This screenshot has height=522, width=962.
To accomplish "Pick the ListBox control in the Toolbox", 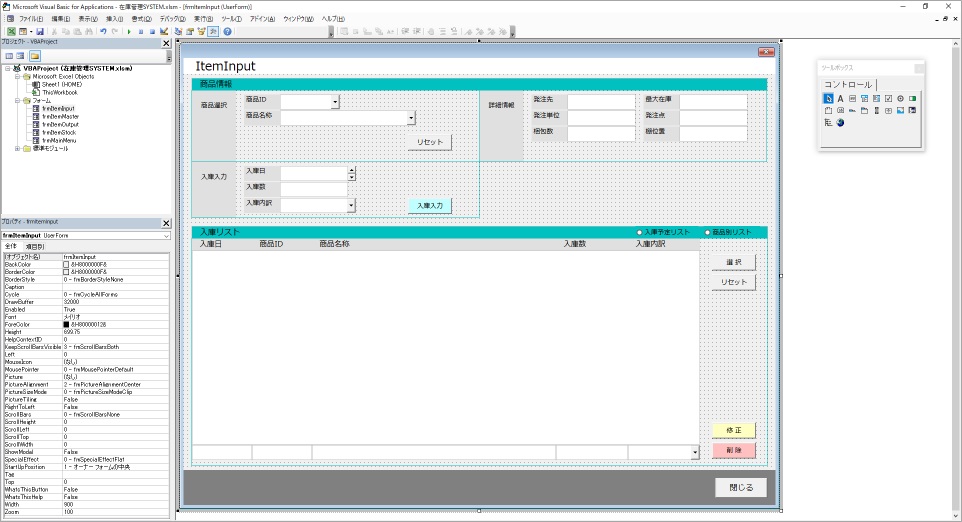I will [876, 99].
